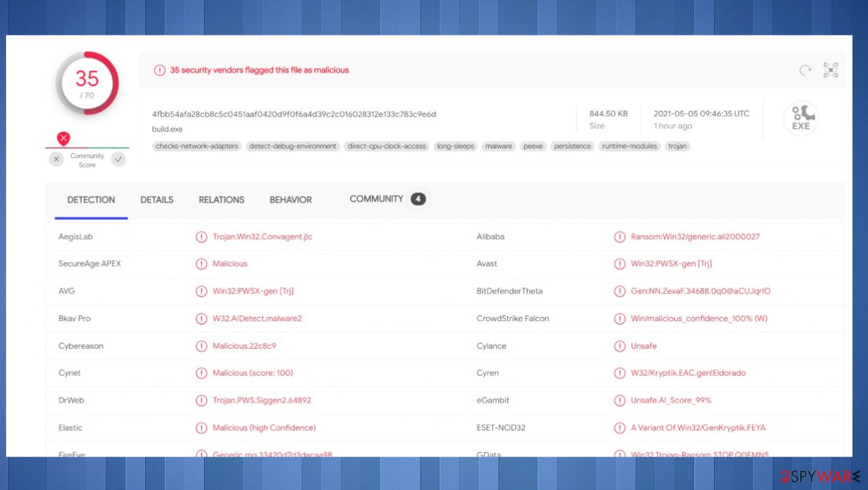Click the warning icon in BitDefenderTheta row
The height and width of the screenshot is (490, 868).
tap(620, 291)
